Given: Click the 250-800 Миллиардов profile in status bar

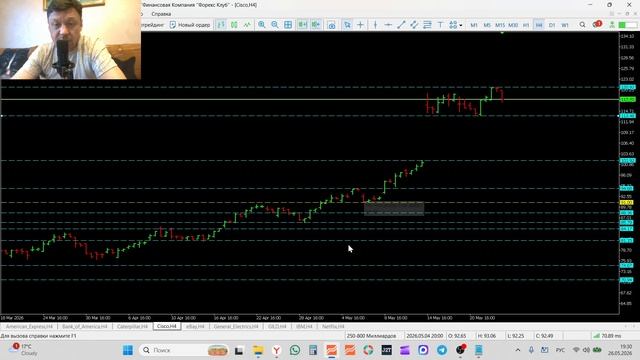Looking at the screenshot, I should 371,336.
